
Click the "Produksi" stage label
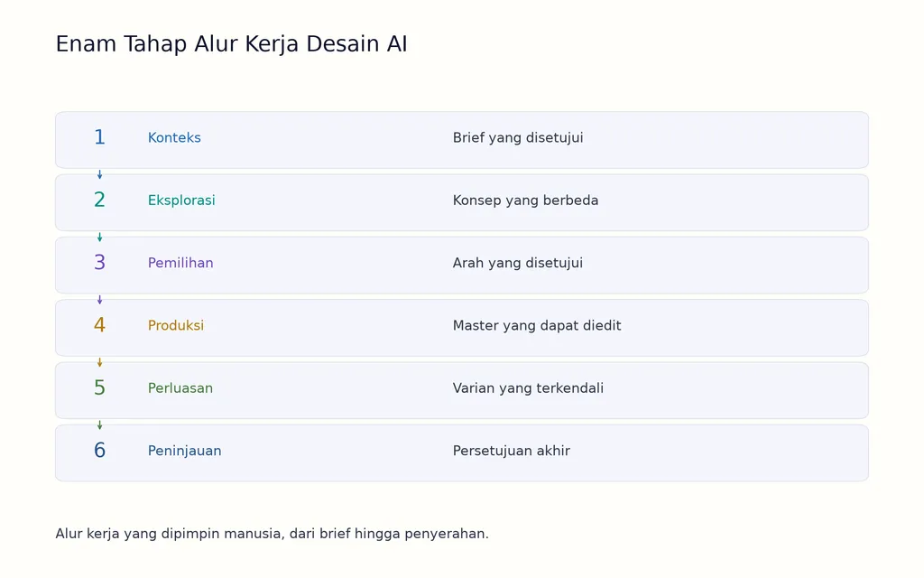coord(176,325)
